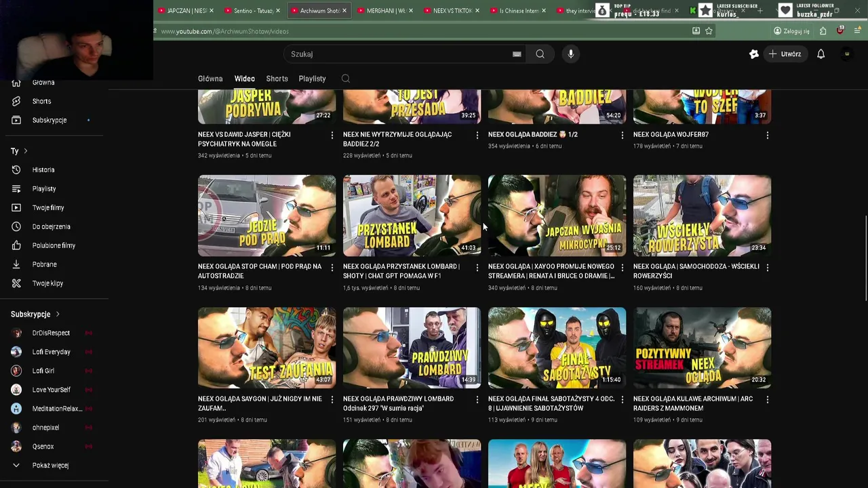Play TEST ZAUFANIA thumbnail video
The width and height of the screenshot is (868, 488).
click(267, 348)
